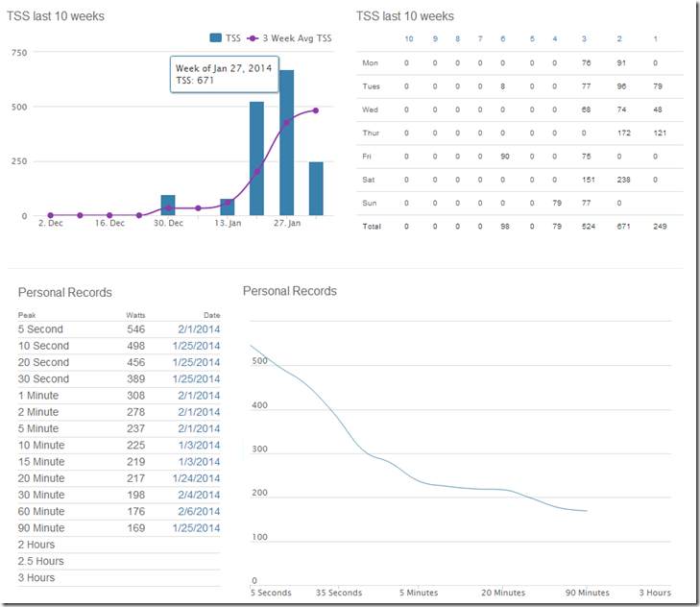Screen dimensions: 700x607
Task: Click Saturday value 151 in table
Action: 589,180
